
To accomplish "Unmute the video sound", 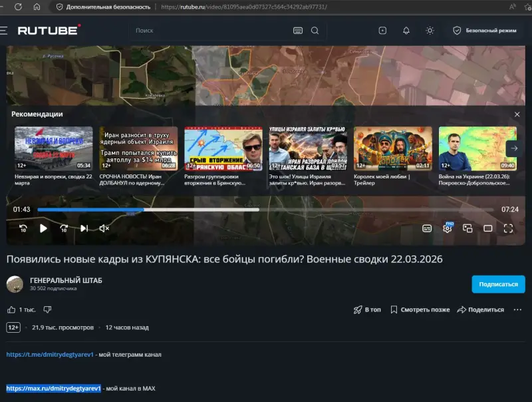I will point(104,228).
